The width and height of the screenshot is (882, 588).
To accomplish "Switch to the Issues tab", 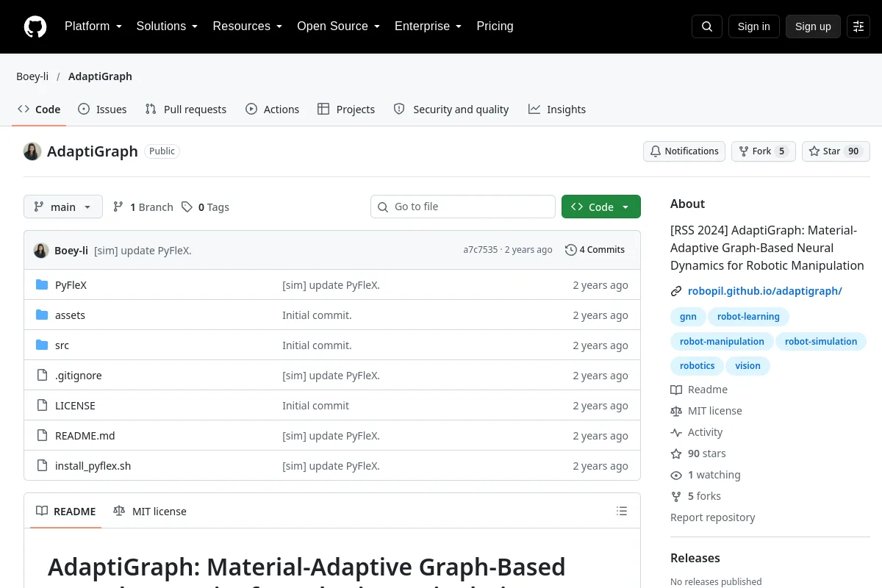I will (x=102, y=110).
